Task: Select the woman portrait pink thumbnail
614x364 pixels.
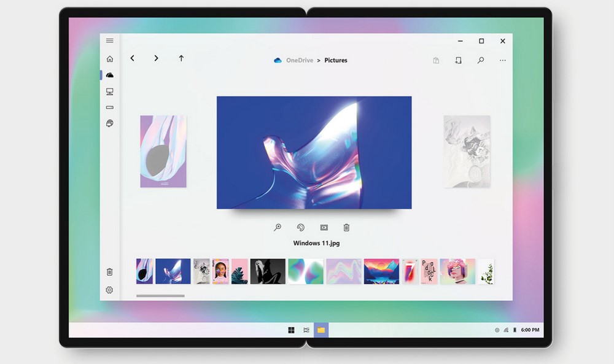Action: click(220, 271)
